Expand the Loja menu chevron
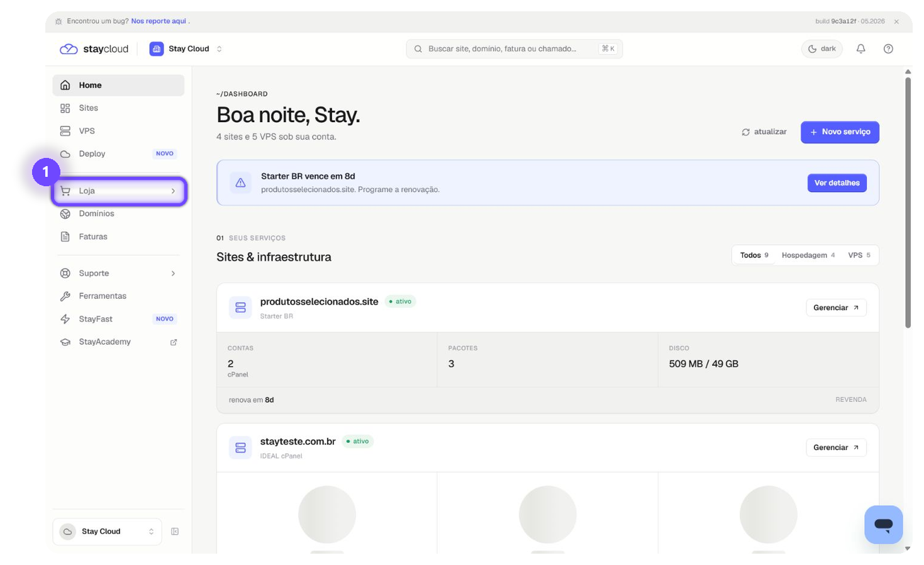Viewport: 924px width, 565px height. [x=173, y=191]
